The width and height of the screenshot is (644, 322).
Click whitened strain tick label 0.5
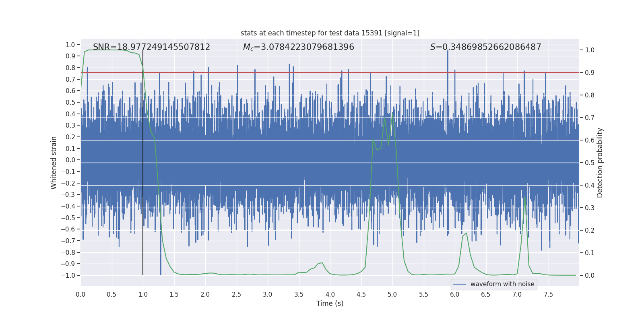tap(70, 102)
